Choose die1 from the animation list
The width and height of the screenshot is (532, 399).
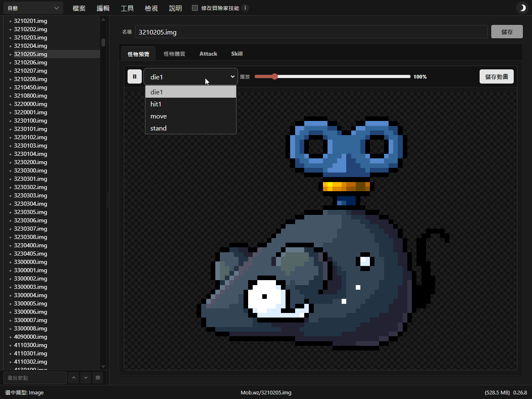191,92
